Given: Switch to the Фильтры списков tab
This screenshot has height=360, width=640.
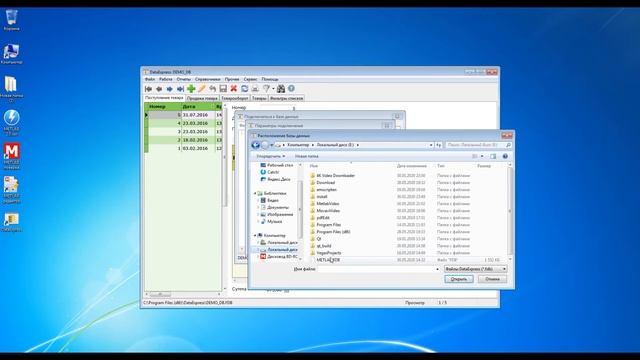Looking at the screenshot, I should (x=287, y=98).
